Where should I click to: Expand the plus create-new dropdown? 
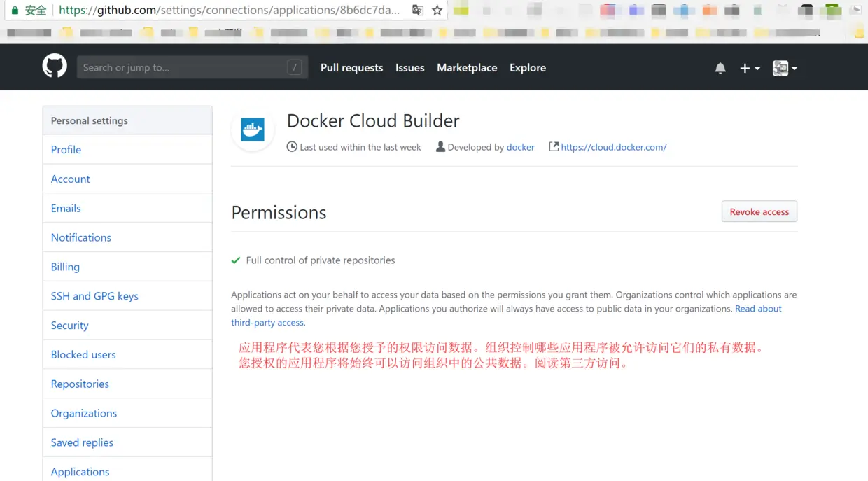[x=750, y=68]
